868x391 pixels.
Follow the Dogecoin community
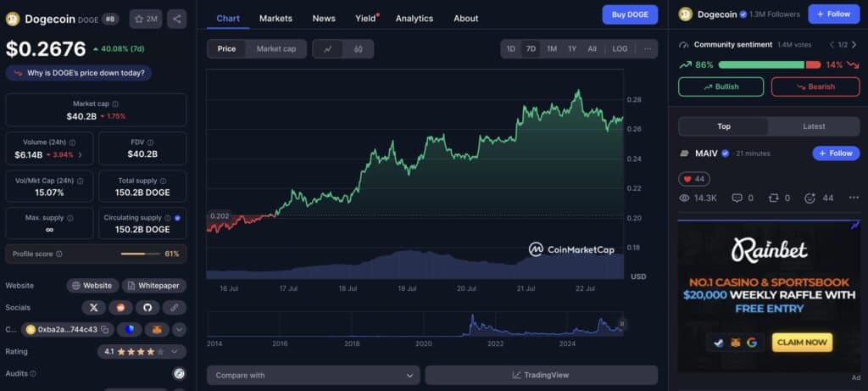click(x=834, y=14)
